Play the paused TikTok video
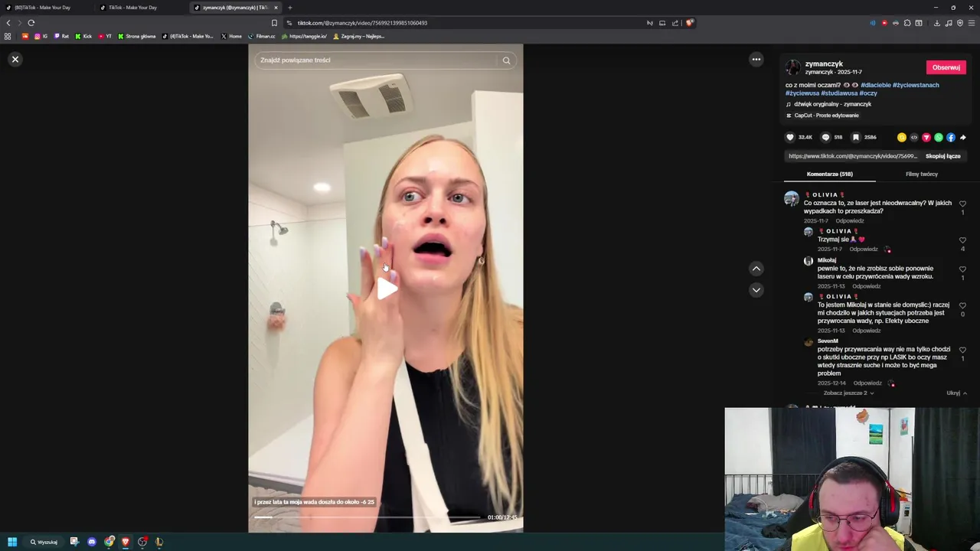Image resolution: width=980 pixels, height=551 pixels. pyautogui.click(x=386, y=289)
